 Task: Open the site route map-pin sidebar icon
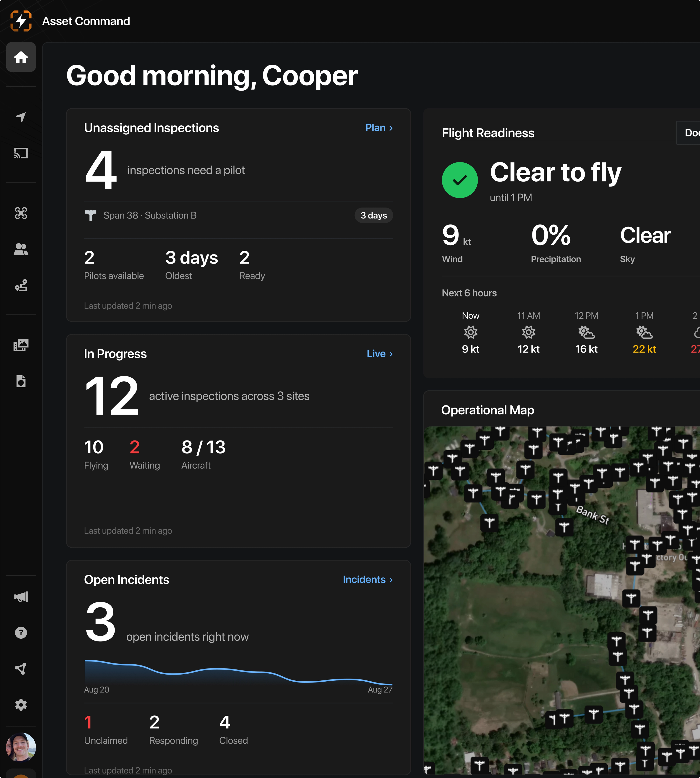[21, 285]
